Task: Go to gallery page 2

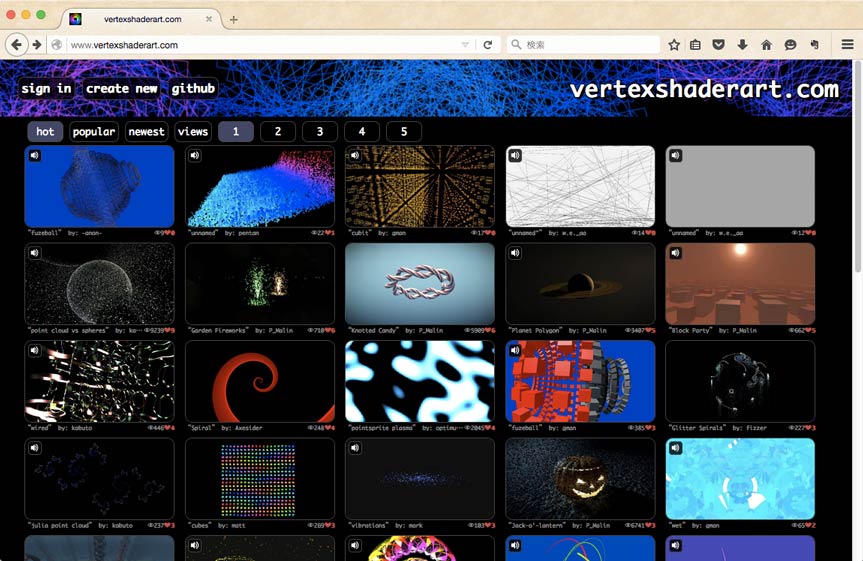Action: [x=278, y=132]
